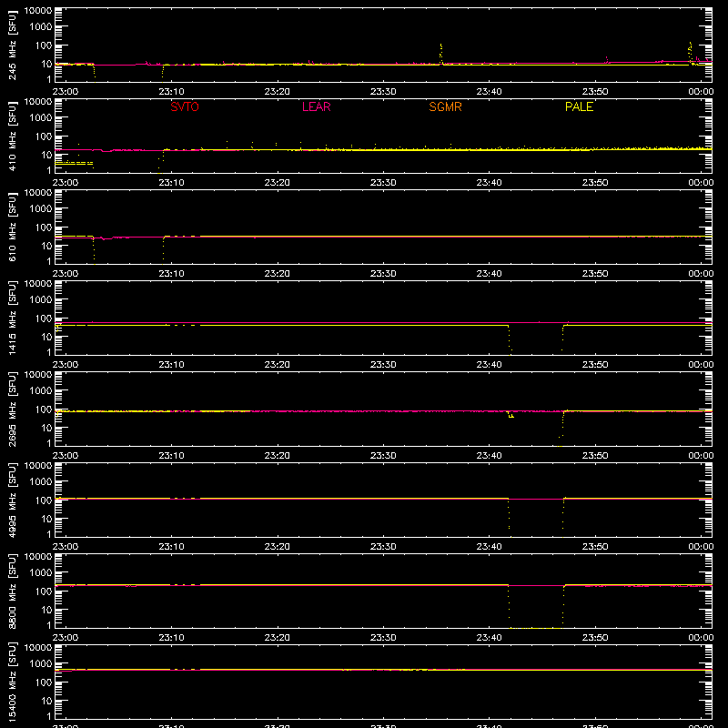728x728 pixels.
Task: Click 23:20 time label below 2695 MHz plot
Action: click(x=278, y=456)
